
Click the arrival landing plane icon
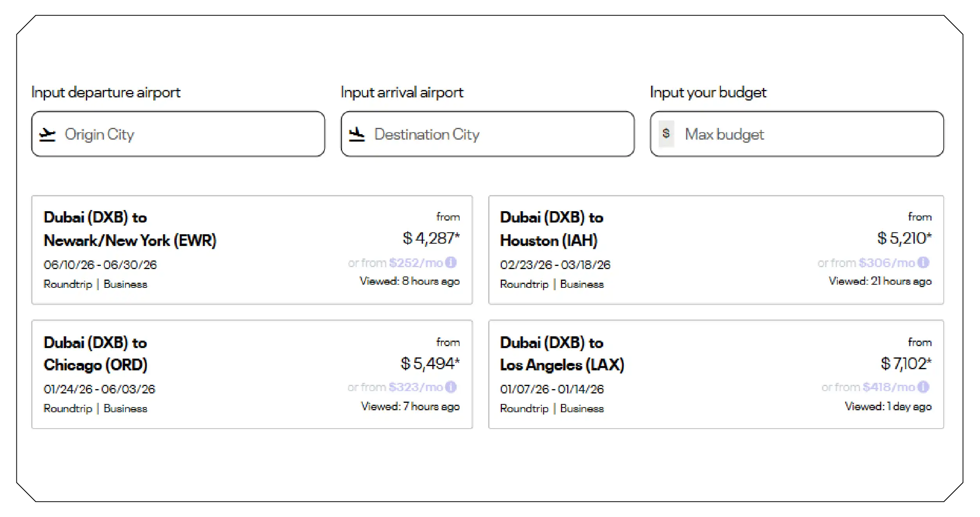pos(357,134)
